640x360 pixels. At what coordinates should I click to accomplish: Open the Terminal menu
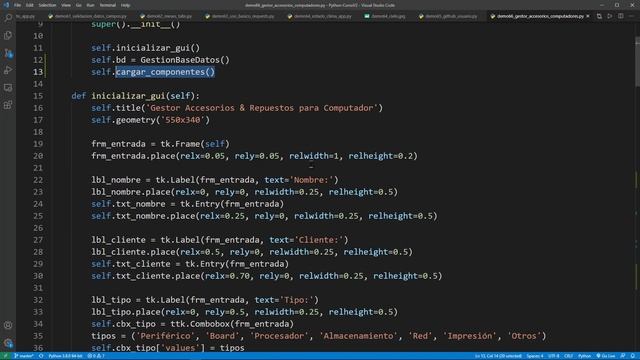pyautogui.click(x=108, y=5)
